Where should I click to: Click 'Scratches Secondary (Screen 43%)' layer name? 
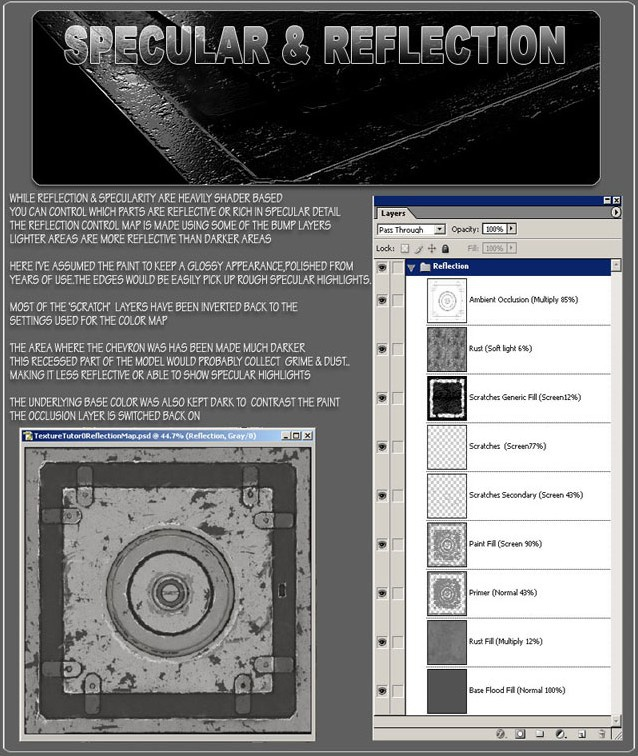click(x=526, y=495)
